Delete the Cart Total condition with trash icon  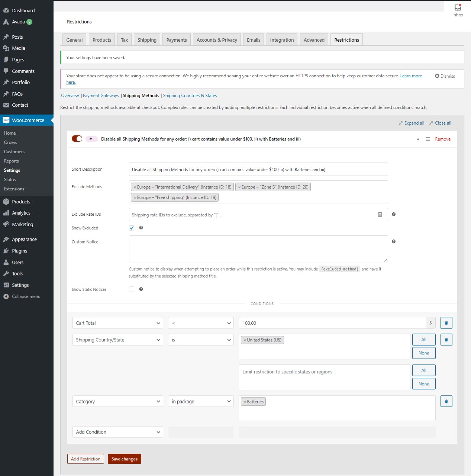click(446, 323)
